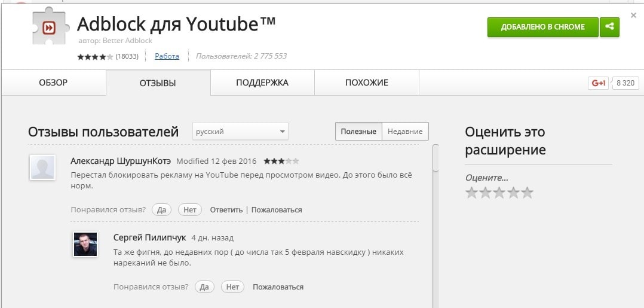644x308 pixels.
Task: Click author name 'Сергей Пилипчук'
Action: point(149,237)
